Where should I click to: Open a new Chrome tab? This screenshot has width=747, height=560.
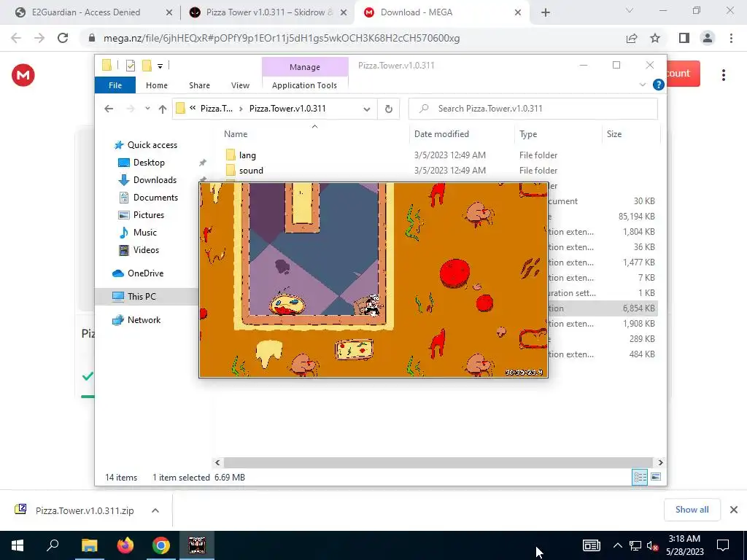coord(546,12)
